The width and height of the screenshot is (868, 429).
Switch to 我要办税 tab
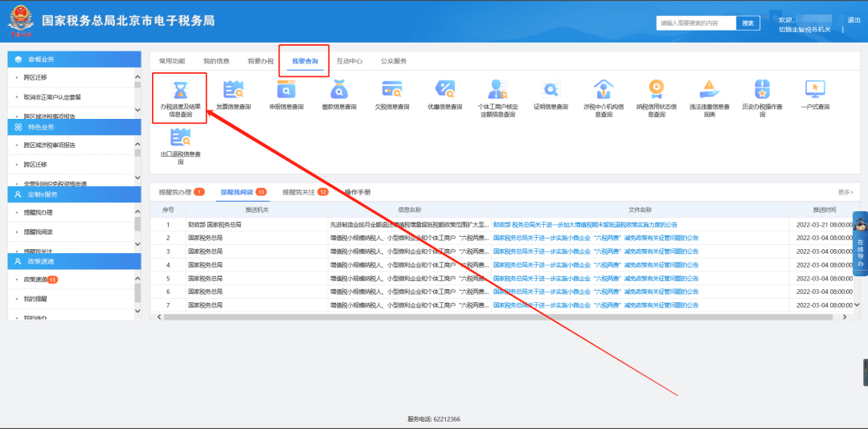[x=260, y=61]
